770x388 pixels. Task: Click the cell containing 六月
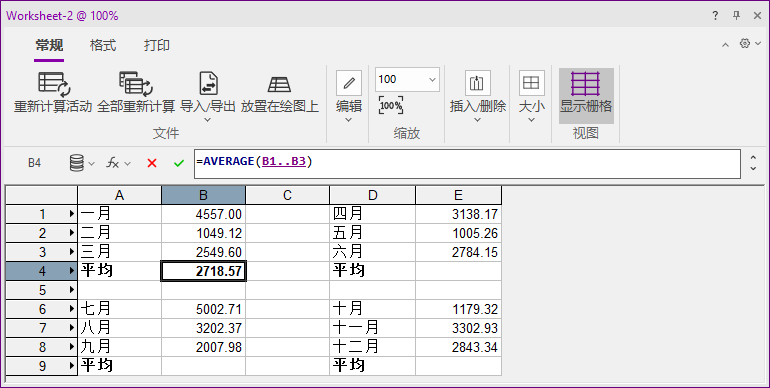pos(372,252)
